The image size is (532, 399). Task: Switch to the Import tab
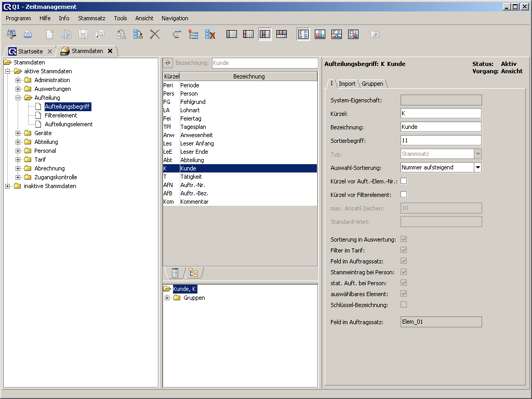click(x=347, y=84)
